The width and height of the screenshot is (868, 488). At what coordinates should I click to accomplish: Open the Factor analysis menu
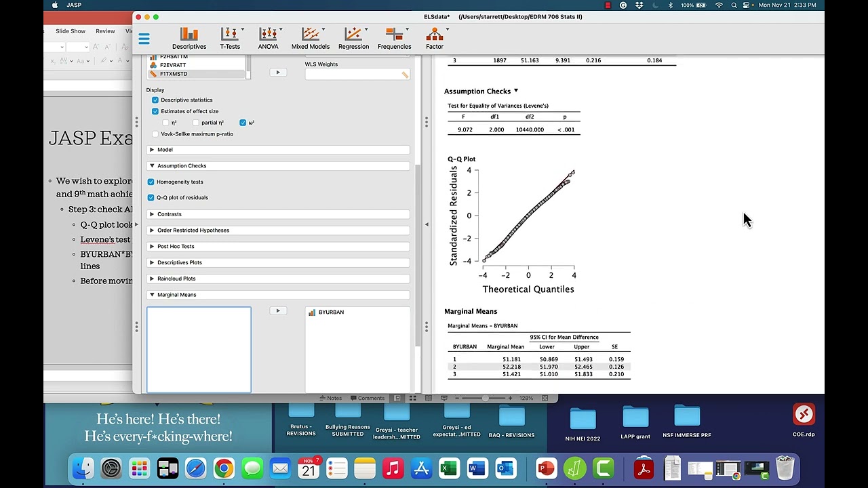click(435, 39)
